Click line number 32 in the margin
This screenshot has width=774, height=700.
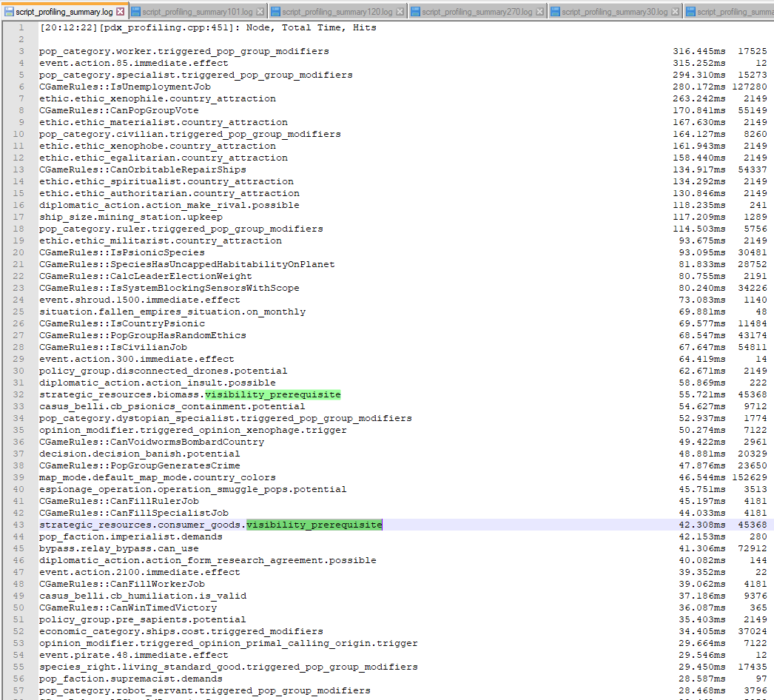pyautogui.click(x=18, y=394)
